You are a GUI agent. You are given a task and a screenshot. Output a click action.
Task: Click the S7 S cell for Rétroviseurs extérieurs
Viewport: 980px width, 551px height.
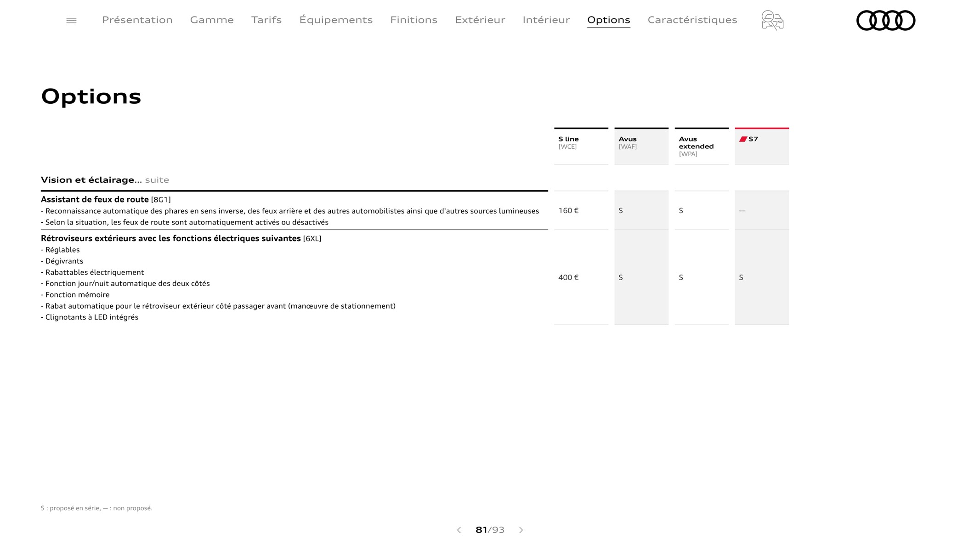coord(762,277)
